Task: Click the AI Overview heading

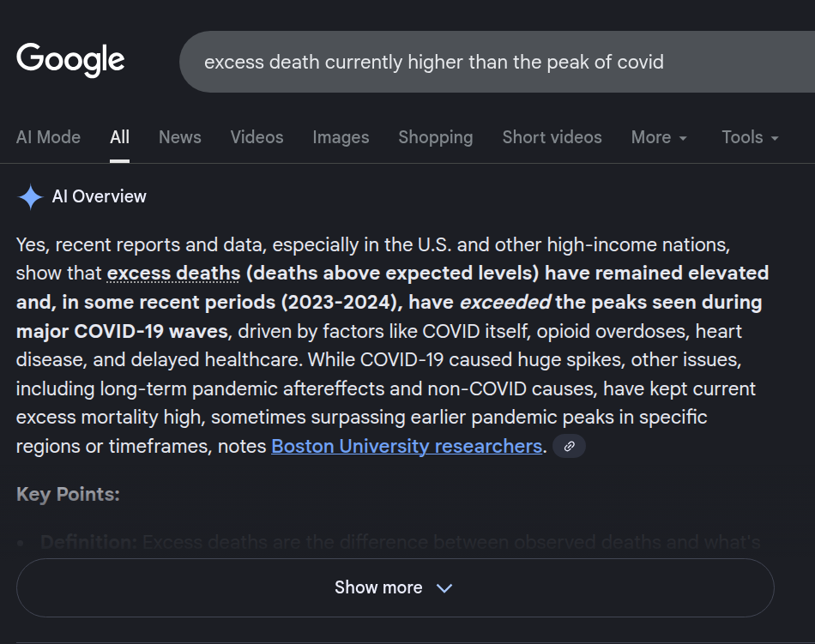Action: click(x=99, y=196)
